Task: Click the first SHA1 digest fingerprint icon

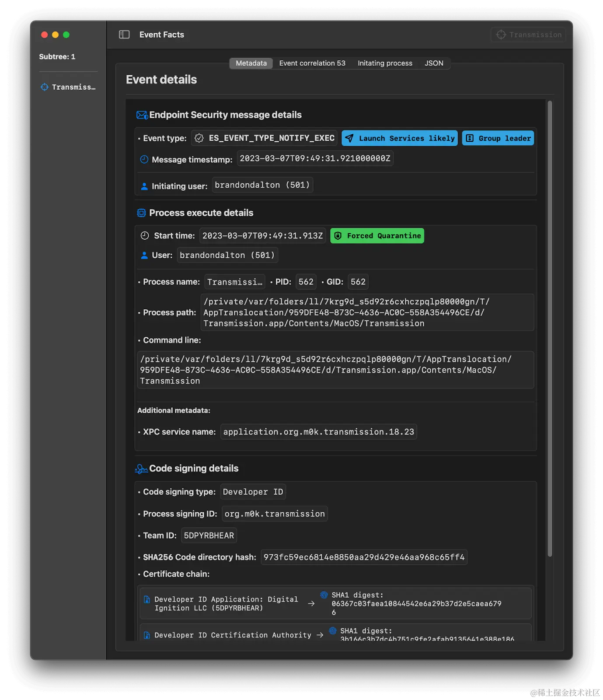Action: pyautogui.click(x=324, y=595)
